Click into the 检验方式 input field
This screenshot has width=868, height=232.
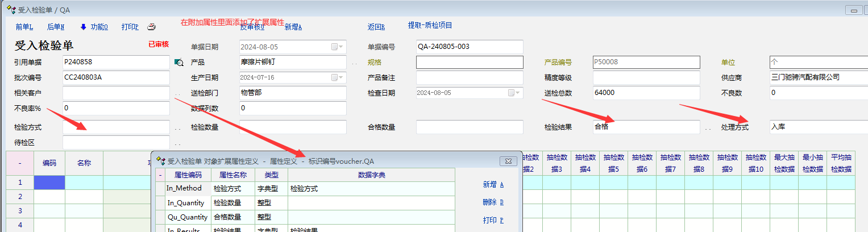click(x=116, y=127)
